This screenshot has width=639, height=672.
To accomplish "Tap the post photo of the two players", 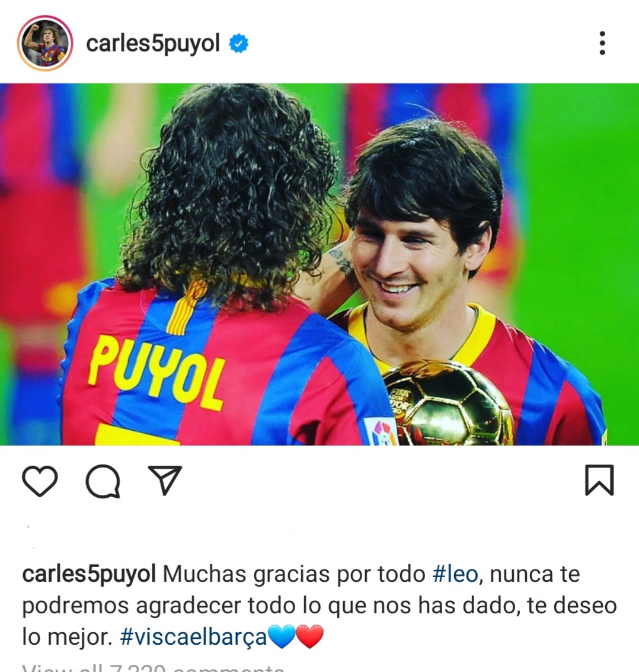I will 319,264.
